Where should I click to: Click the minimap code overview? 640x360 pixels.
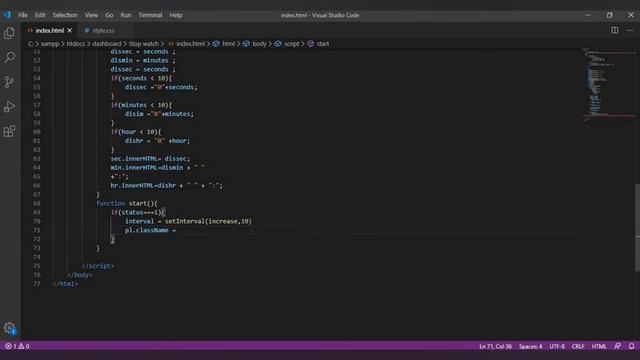point(608,85)
